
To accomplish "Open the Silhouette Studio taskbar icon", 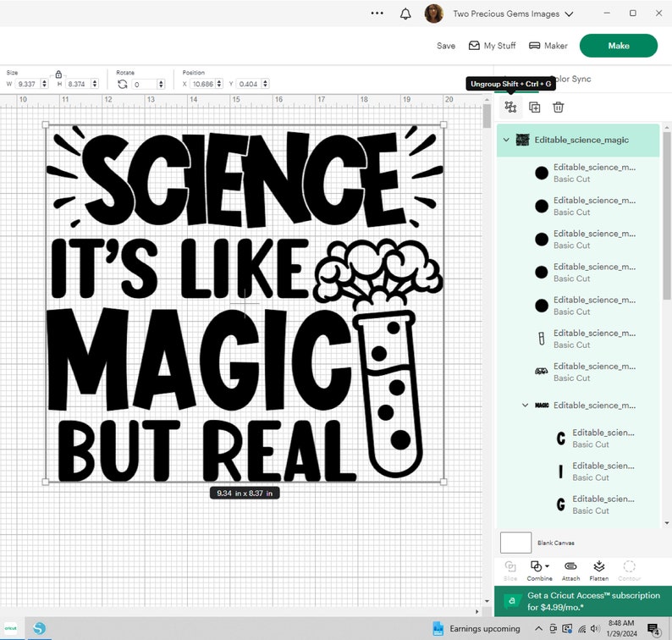I will point(39,628).
